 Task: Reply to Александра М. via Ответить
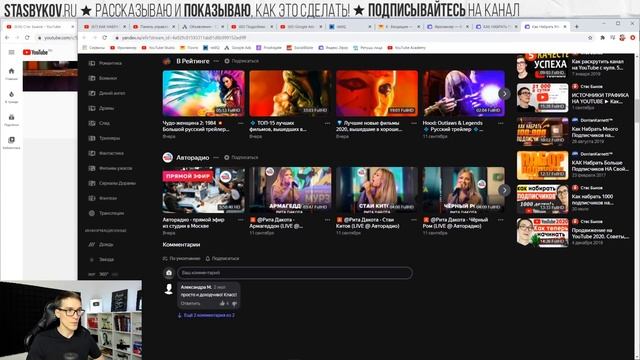(x=190, y=303)
